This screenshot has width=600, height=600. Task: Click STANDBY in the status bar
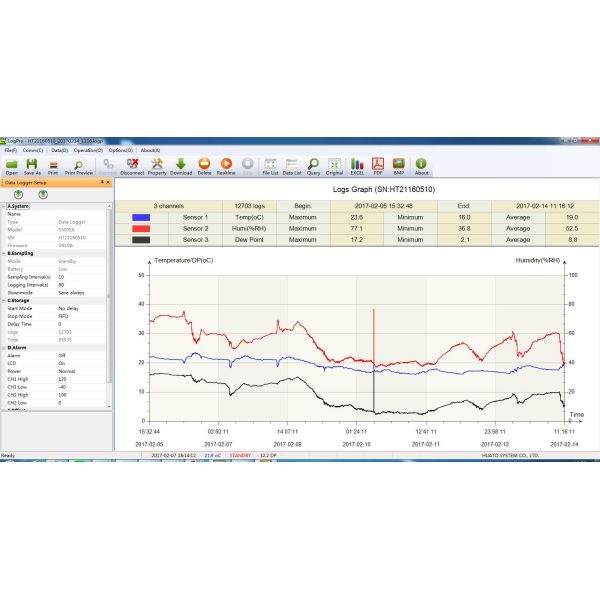pyautogui.click(x=240, y=455)
